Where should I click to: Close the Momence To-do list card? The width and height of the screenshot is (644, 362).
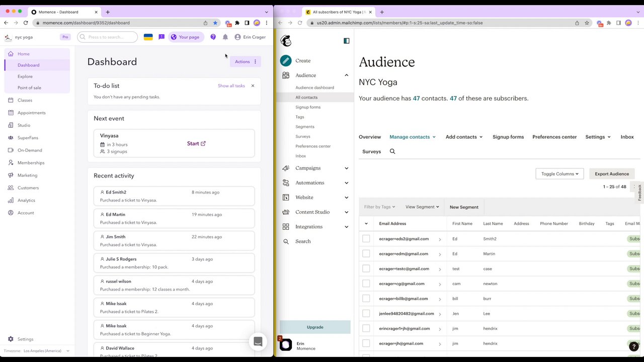(253, 86)
